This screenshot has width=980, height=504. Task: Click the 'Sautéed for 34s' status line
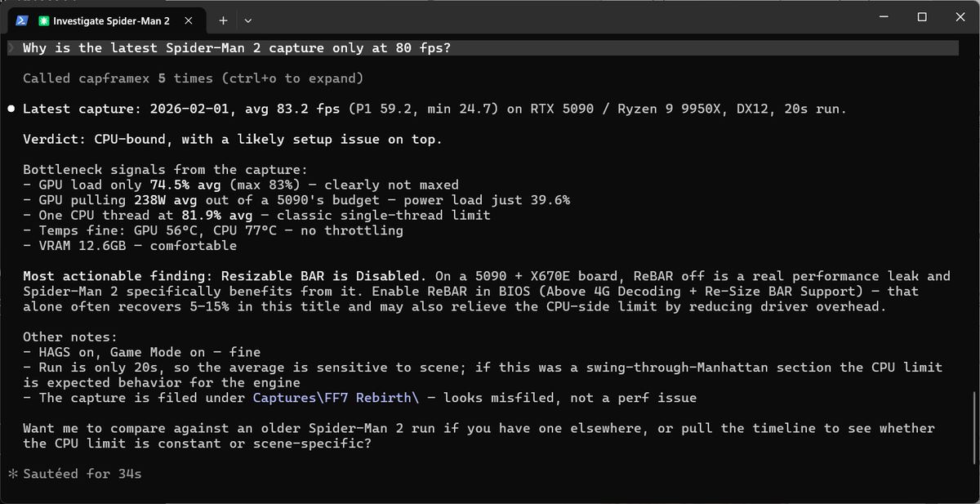(x=82, y=474)
